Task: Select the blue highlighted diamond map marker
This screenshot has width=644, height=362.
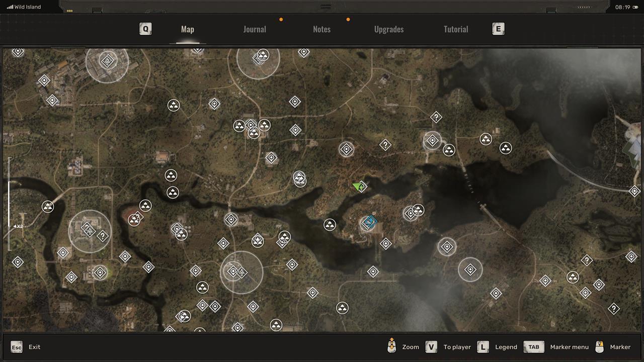Action: point(371,221)
